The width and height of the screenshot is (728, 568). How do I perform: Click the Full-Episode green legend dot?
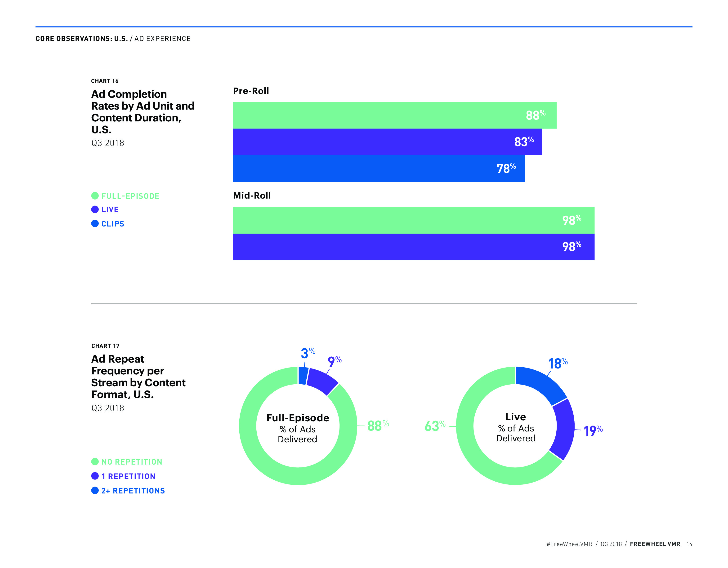click(95, 196)
